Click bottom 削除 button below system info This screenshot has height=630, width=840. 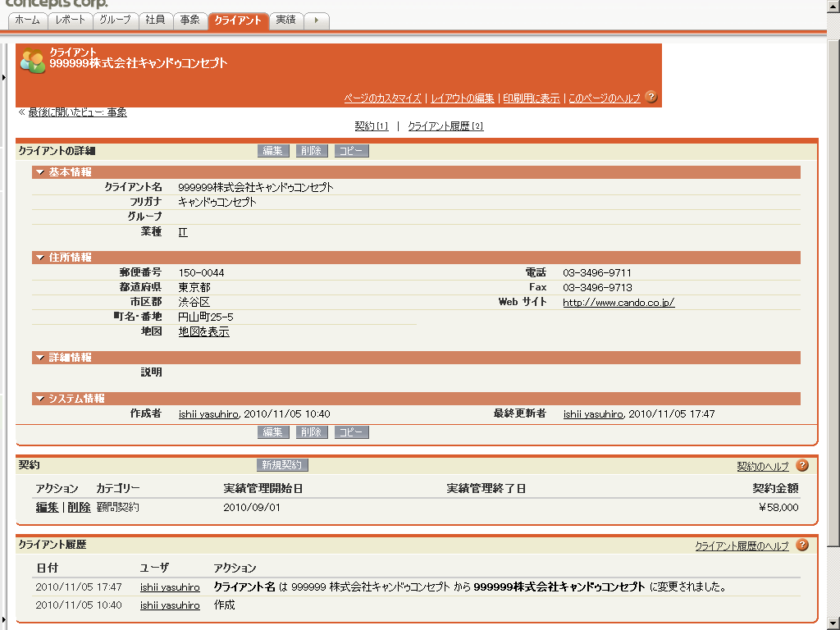tap(311, 432)
